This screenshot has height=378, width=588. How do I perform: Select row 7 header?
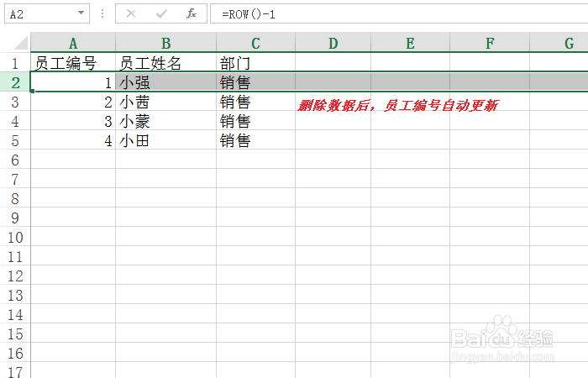(15, 180)
